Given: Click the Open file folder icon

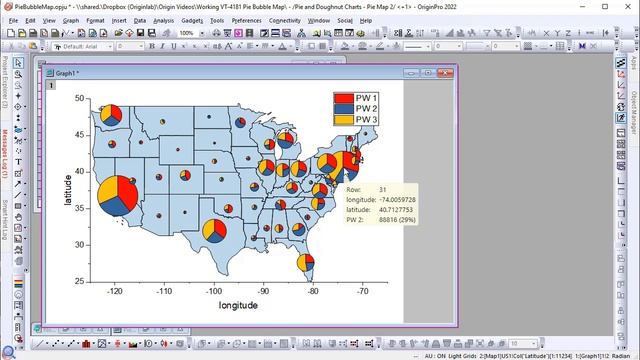Looking at the screenshot, I should (118, 33).
